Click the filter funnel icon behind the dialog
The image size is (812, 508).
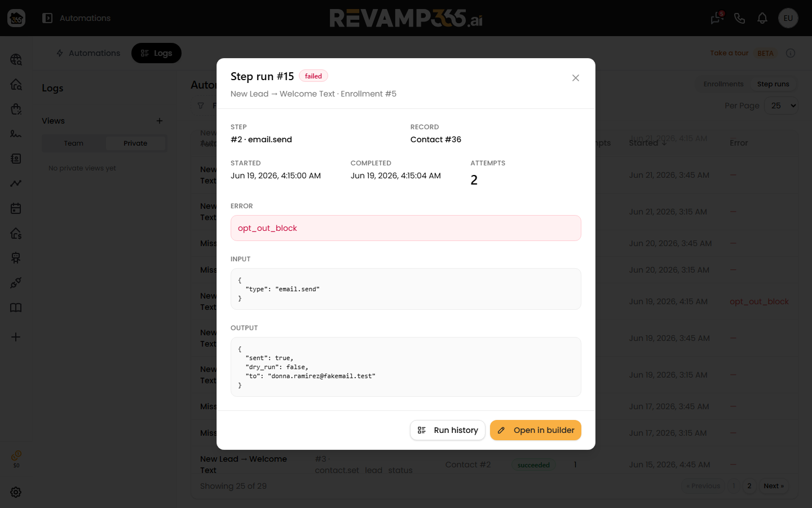pyautogui.click(x=201, y=106)
